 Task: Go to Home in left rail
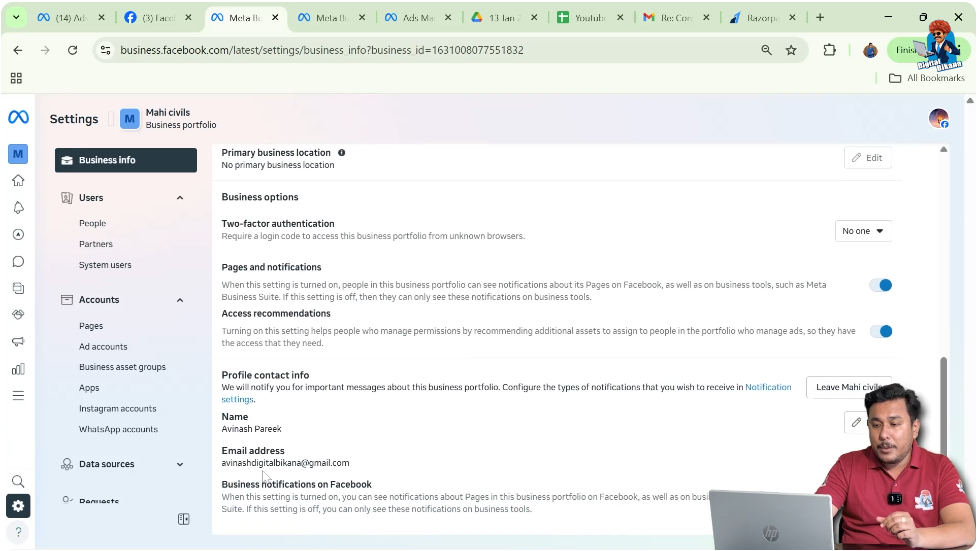[18, 180]
